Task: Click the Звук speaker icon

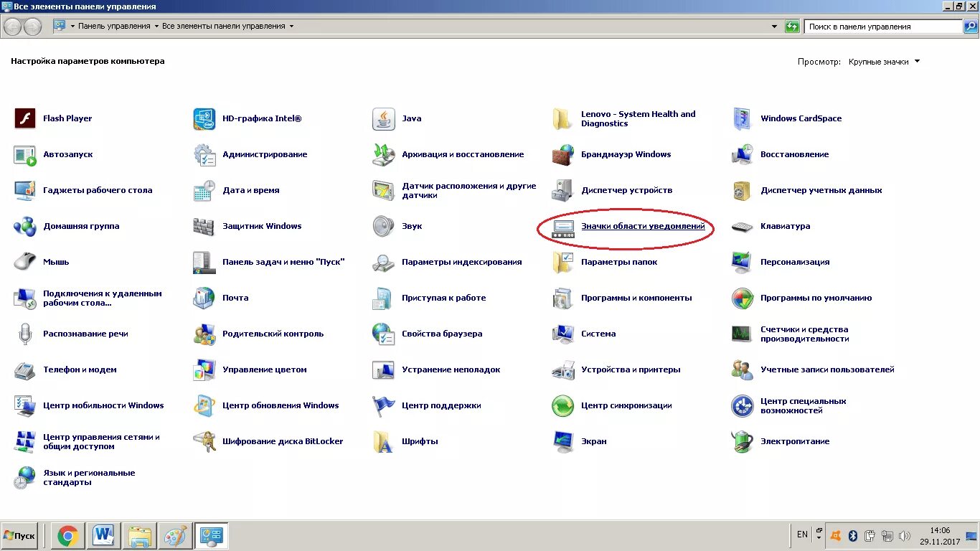Action: pos(384,226)
